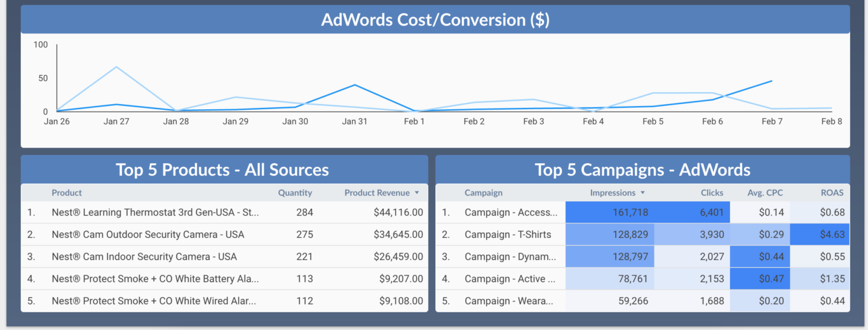Click the light blue peak above Jan 27
The height and width of the screenshot is (330, 868).
coord(116,67)
